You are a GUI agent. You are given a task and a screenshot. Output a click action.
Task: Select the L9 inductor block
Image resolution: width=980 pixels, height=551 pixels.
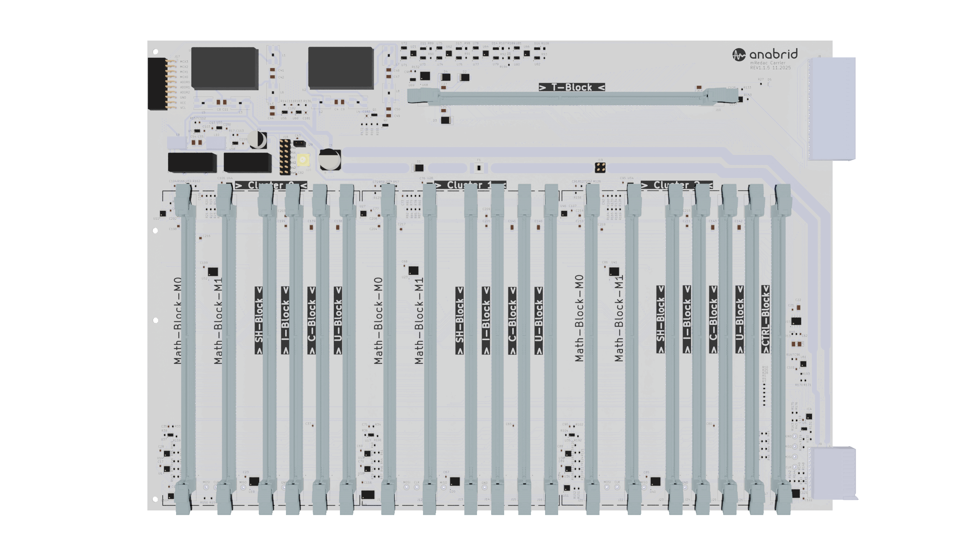click(177, 143)
